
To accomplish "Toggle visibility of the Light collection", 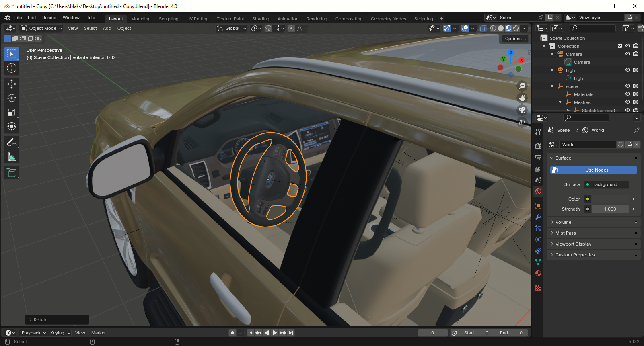I will pos(628,70).
